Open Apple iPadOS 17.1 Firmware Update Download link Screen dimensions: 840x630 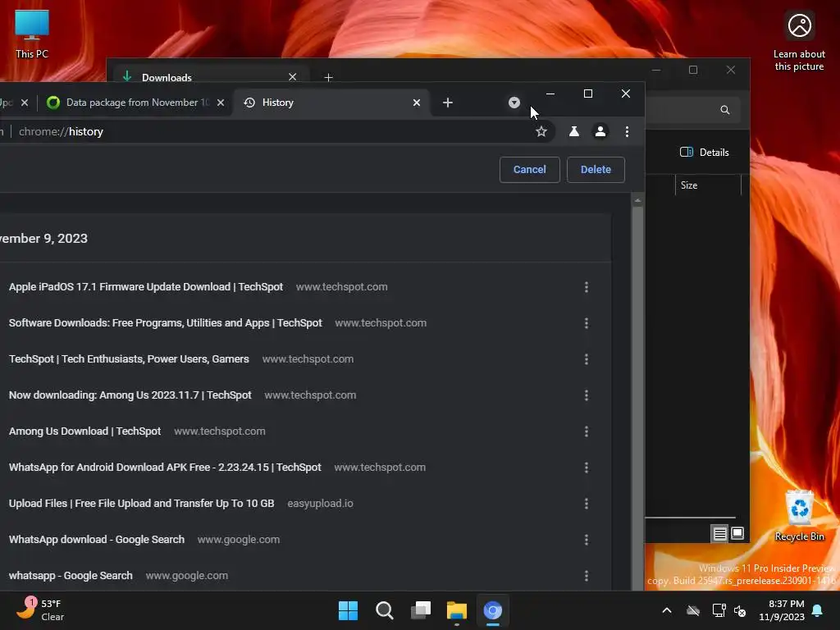[146, 286]
